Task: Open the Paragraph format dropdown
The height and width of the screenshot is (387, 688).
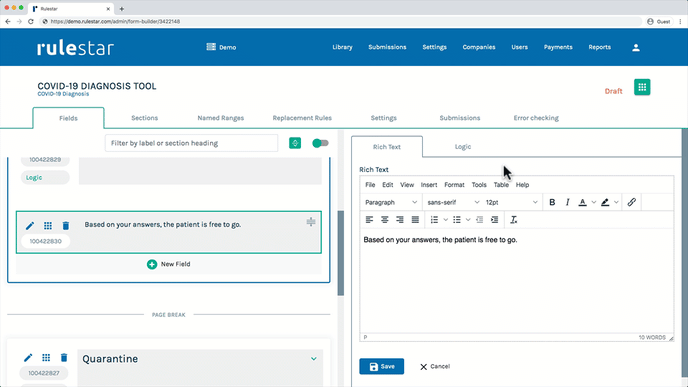Action: (391, 202)
